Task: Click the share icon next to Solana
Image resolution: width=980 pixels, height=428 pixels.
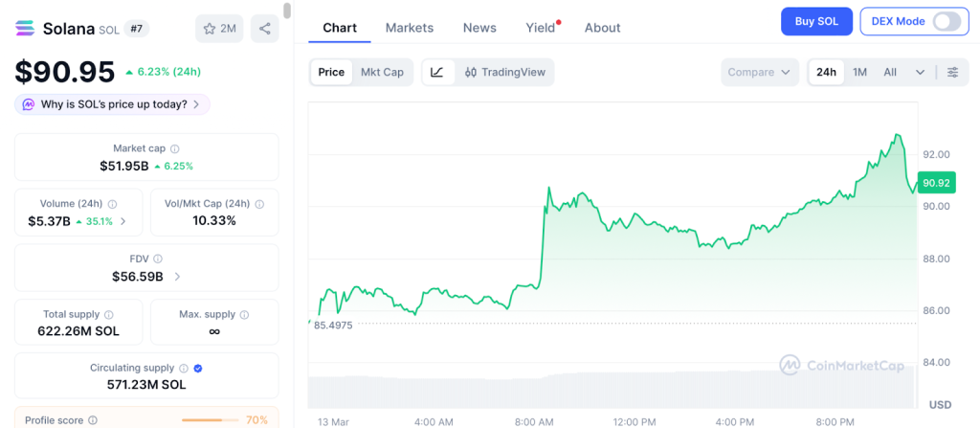Action: coord(265,29)
